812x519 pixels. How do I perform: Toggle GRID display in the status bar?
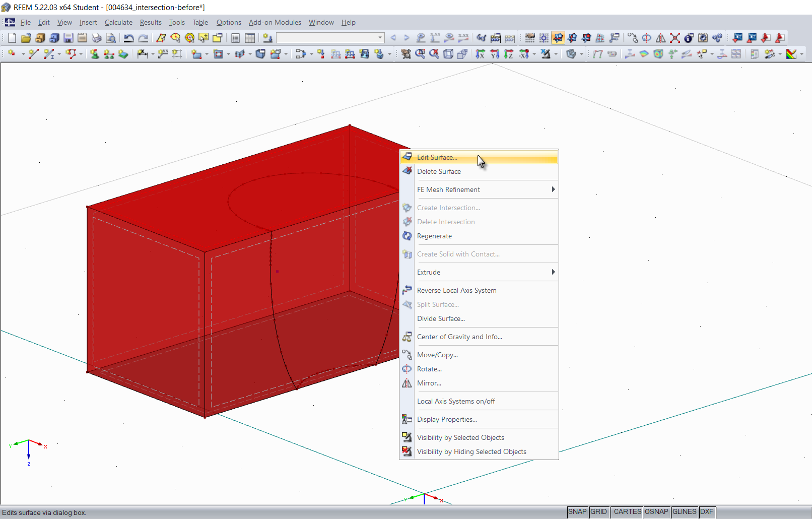point(598,512)
